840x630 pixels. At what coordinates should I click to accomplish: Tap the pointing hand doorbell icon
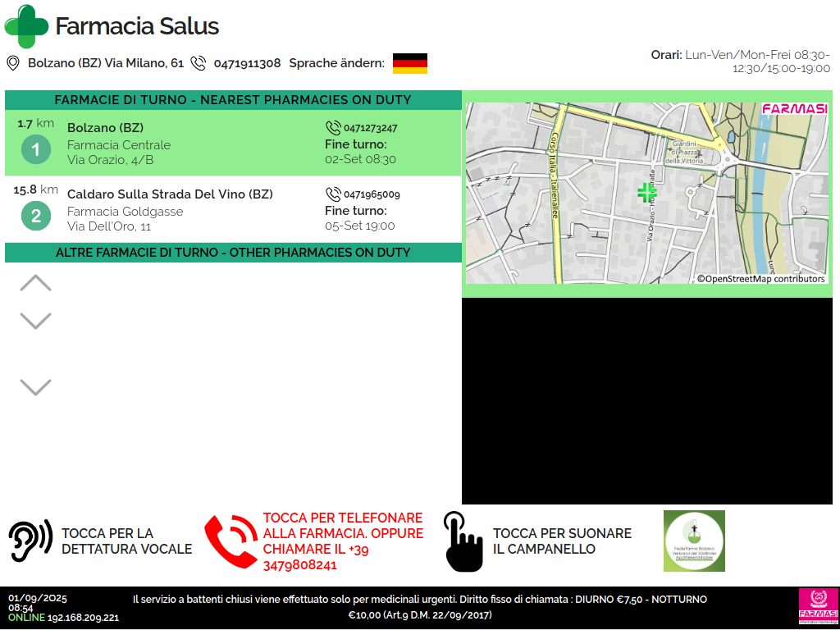tap(463, 541)
